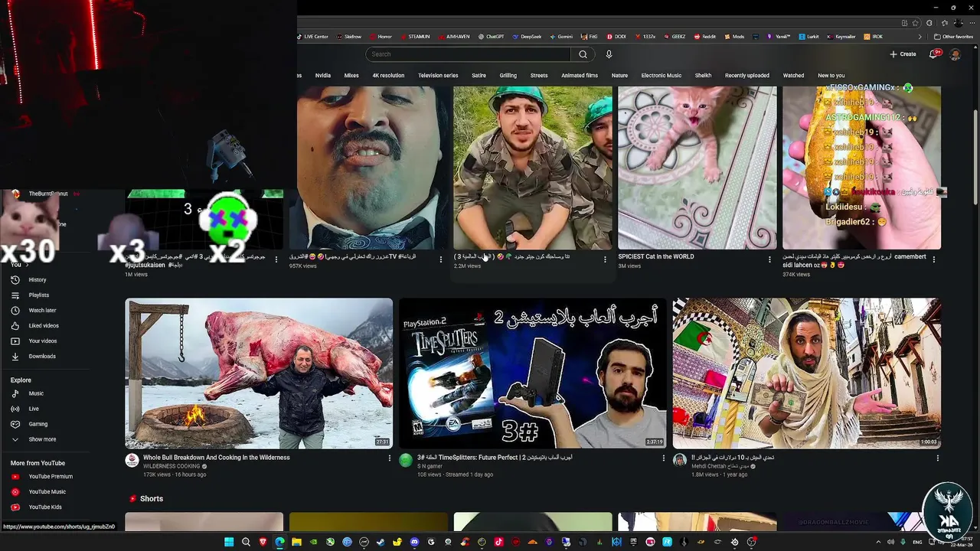Select the Satire filter chip
Viewport: 980px width, 551px height.
coord(479,76)
